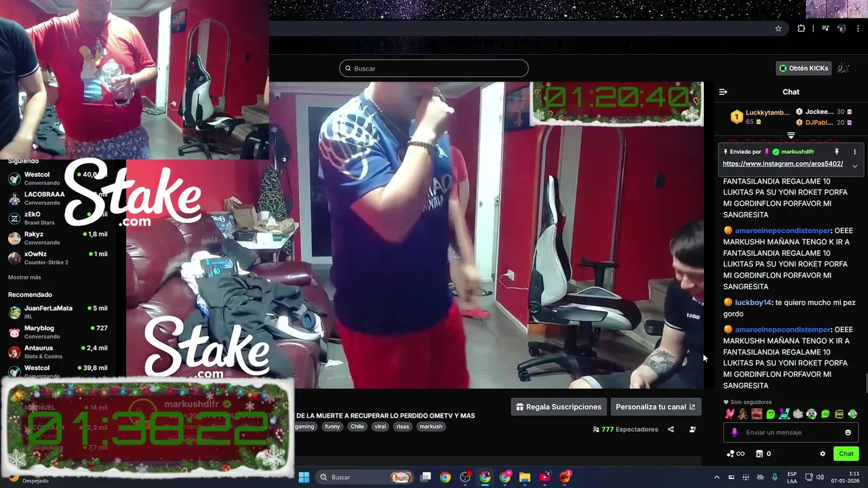Image resolution: width=868 pixels, height=488 pixels.
Task: Show hidden system tray icons
Action: (717, 477)
